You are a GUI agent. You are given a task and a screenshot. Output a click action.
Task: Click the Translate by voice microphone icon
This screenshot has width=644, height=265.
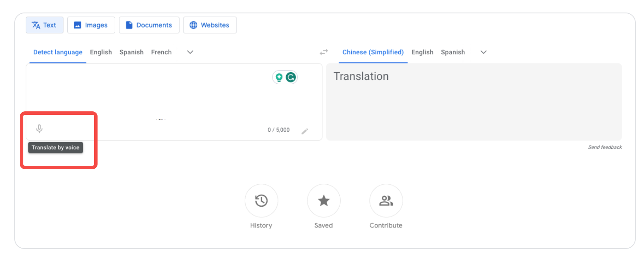tap(39, 128)
